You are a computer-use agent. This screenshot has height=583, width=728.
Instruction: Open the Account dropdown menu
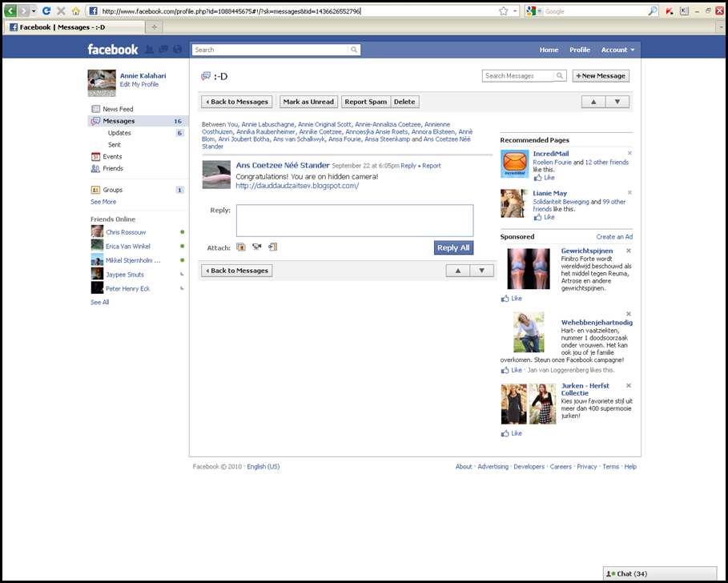pos(618,50)
